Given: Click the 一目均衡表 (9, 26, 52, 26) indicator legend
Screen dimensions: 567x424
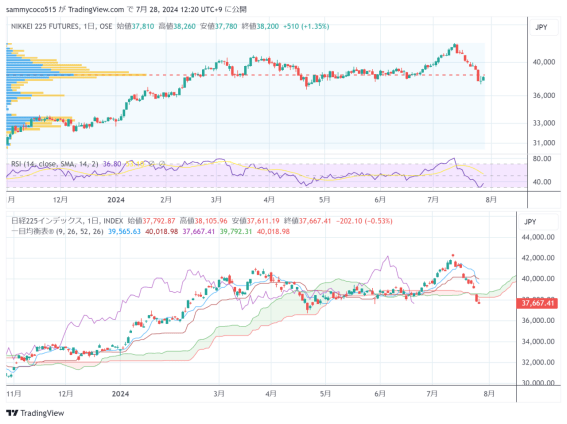Looking at the screenshot, I should click(x=57, y=231).
